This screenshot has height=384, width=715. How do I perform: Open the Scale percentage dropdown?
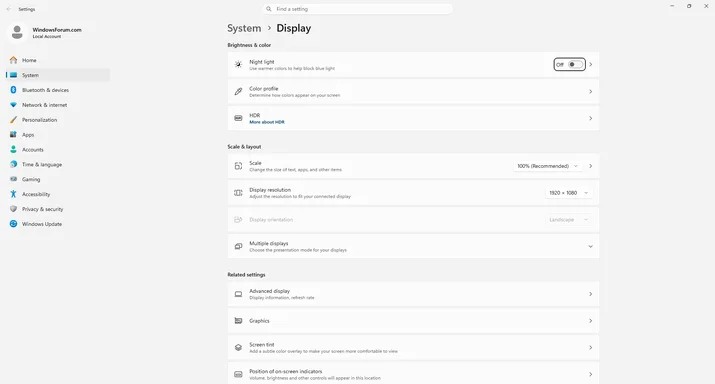click(x=547, y=166)
